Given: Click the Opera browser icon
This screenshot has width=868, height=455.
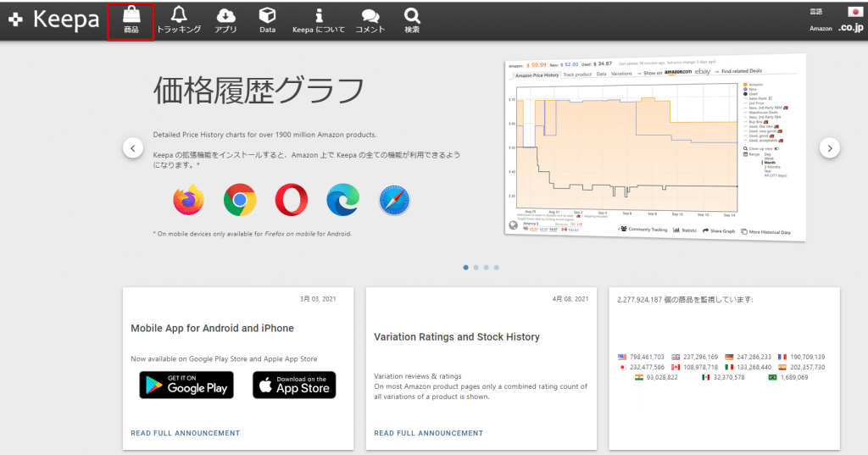Looking at the screenshot, I should point(292,200).
